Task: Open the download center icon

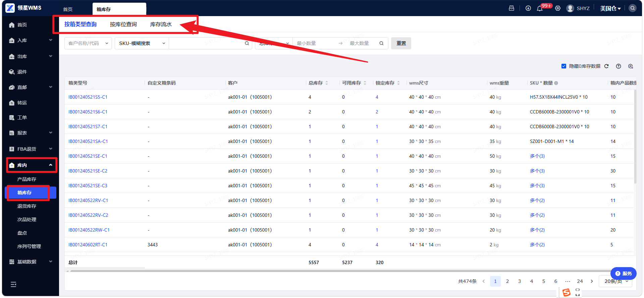Action: 528,8
